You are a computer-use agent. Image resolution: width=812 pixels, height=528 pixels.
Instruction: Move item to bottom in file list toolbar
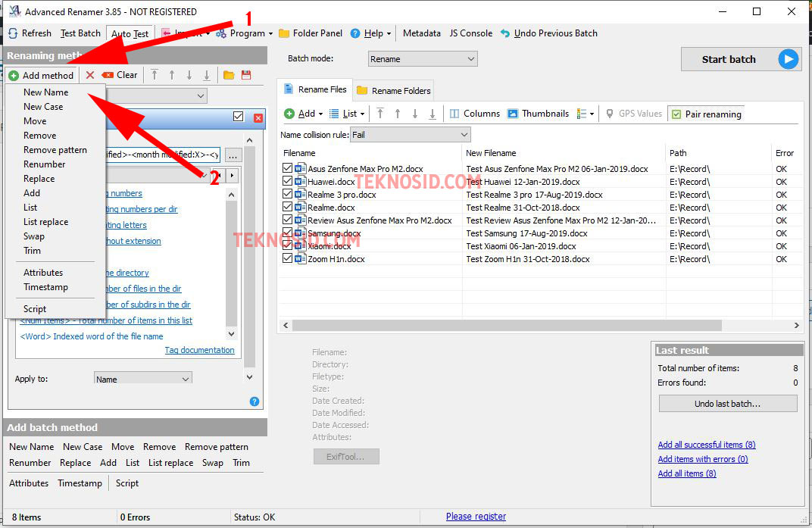tap(433, 114)
